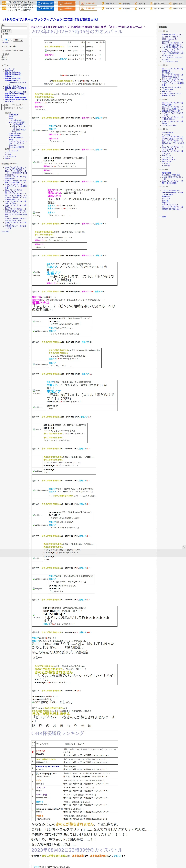
Task: Close the overlay banner with the X button
Action: [184, 548]
